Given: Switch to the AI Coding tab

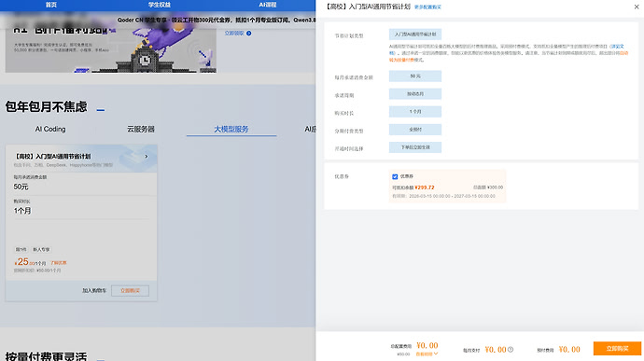Looking at the screenshot, I should click(x=50, y=129).
